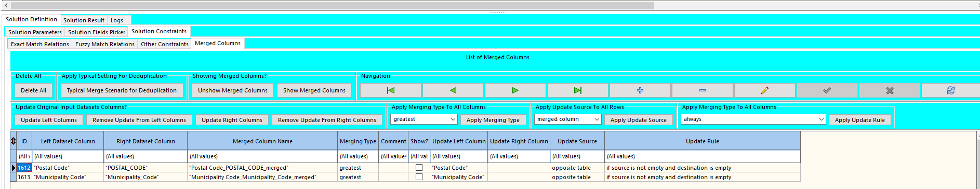The height and width of the screenshot is (189, 980).
Task: Click Show Merged Columns button
Action: (314, 90)
